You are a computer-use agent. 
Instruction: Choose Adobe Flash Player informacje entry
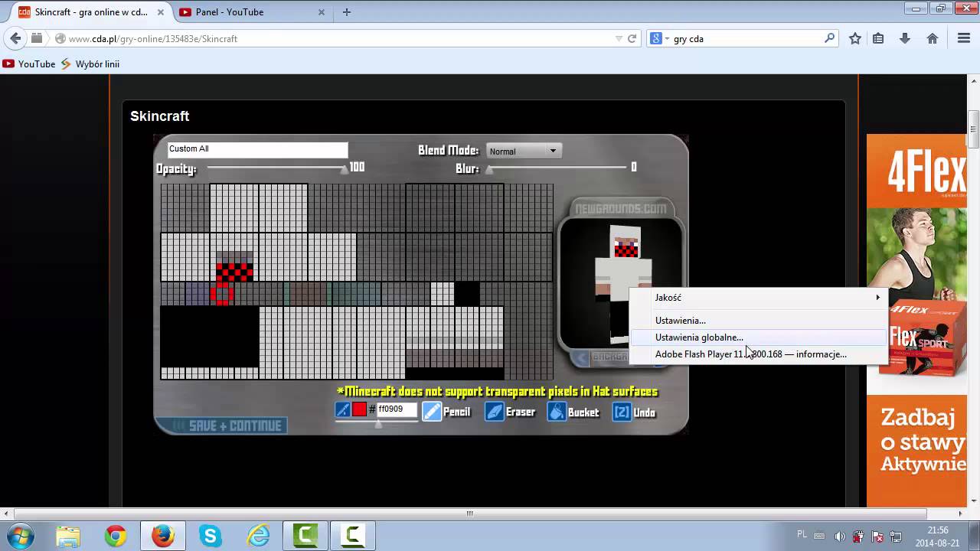click(758, 354)
